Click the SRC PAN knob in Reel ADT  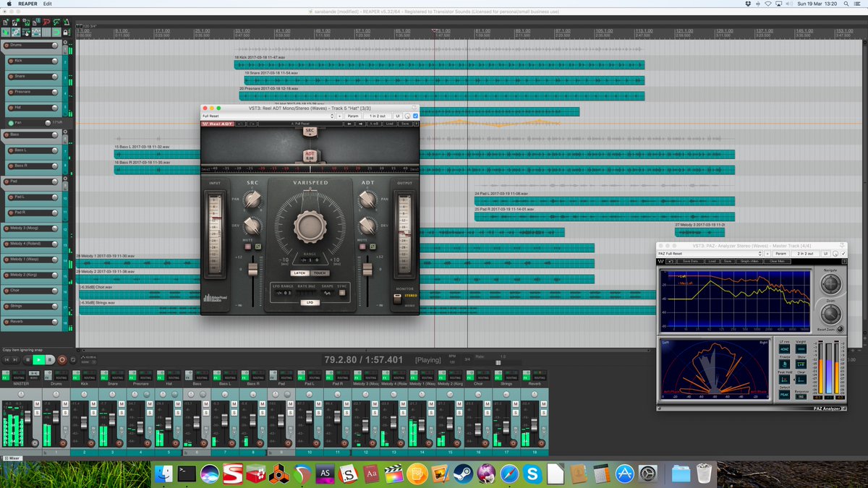252,200
